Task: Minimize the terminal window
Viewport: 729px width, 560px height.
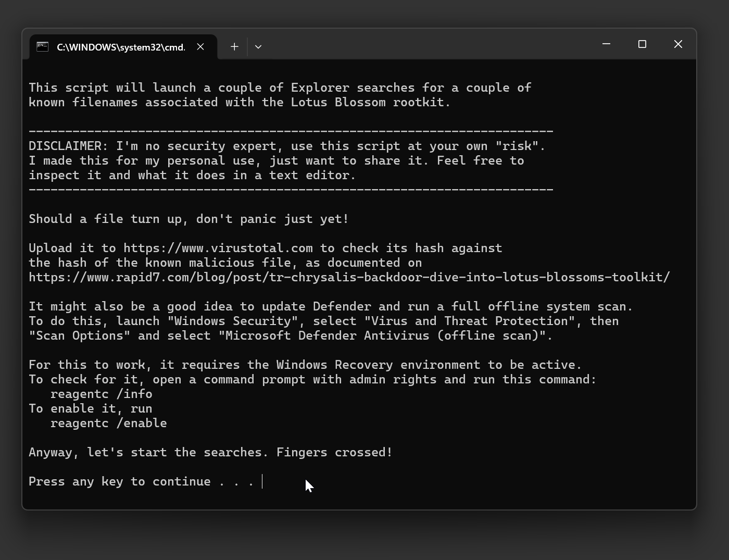Action: pyautogui.click(x=606, y=44)
